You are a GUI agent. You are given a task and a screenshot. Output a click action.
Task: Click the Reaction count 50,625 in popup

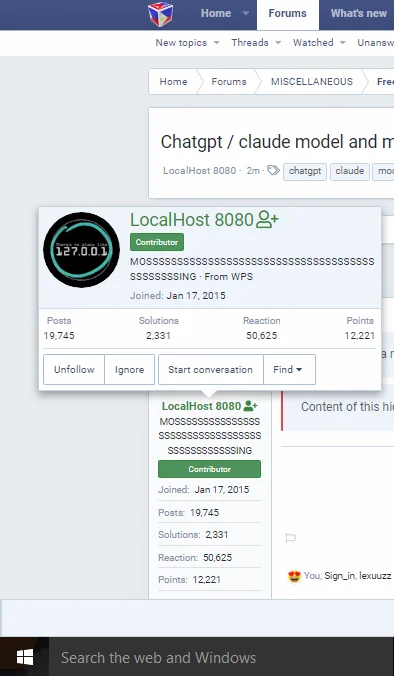262,335
